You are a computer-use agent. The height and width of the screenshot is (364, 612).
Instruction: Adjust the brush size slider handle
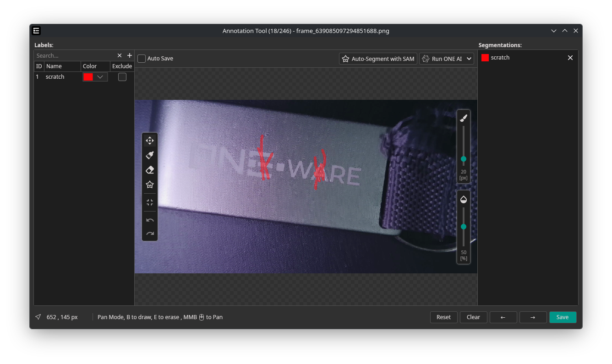tap(464, 159)
